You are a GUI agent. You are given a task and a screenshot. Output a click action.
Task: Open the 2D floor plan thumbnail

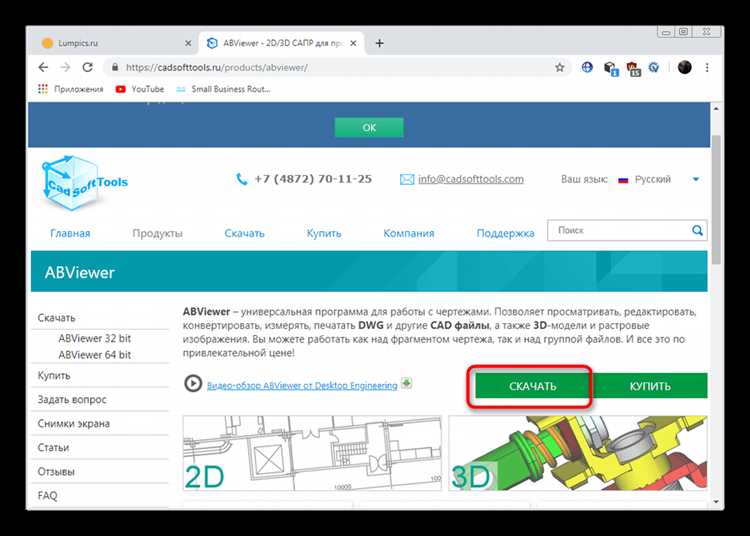tap(312, 453)
